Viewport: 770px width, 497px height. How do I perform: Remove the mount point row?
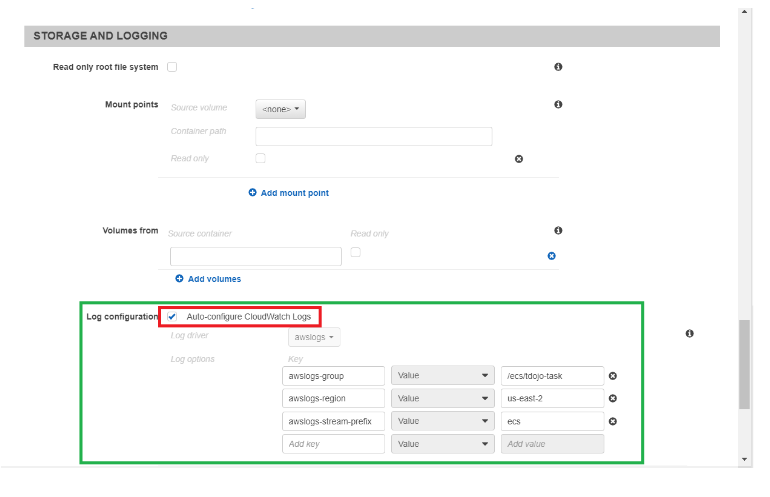[x=519, y=159]
